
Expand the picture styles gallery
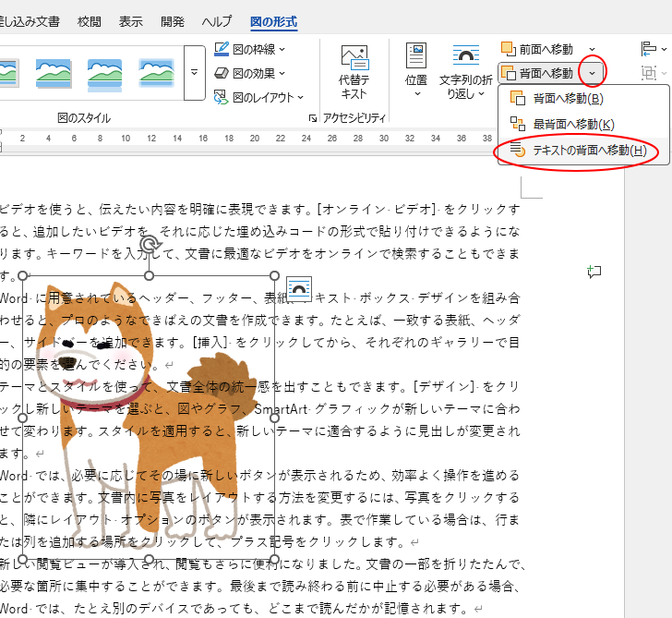[194, 72]
